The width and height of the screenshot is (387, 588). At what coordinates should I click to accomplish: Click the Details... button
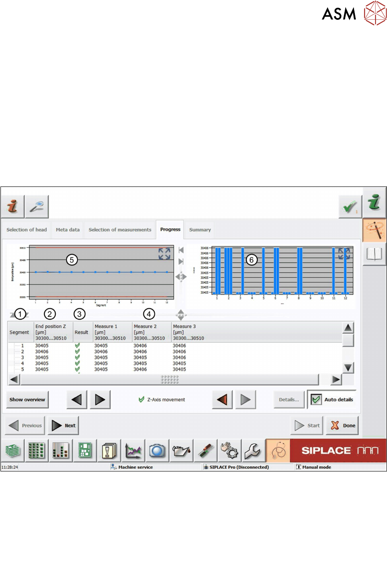point(289,400)
